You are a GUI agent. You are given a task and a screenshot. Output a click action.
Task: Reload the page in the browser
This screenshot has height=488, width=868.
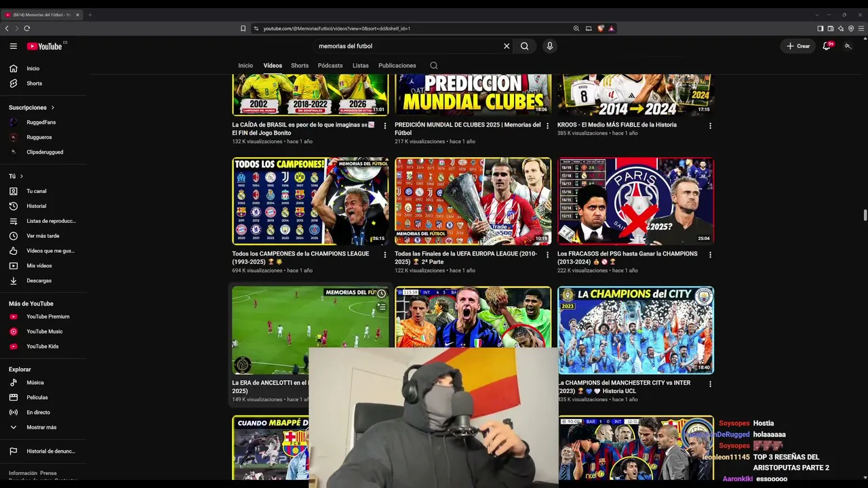point(27,28)
